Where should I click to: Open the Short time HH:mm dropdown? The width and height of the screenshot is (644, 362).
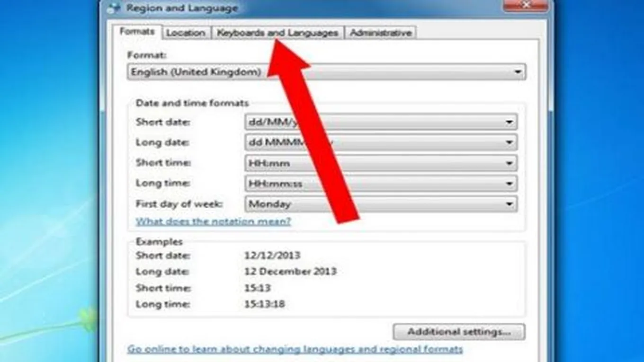coord(381,163)
